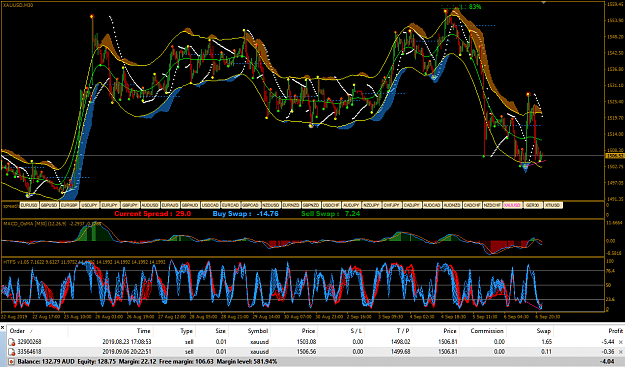Choose the EURNZD symbol button
625x367 pixels.
point(291,205)
